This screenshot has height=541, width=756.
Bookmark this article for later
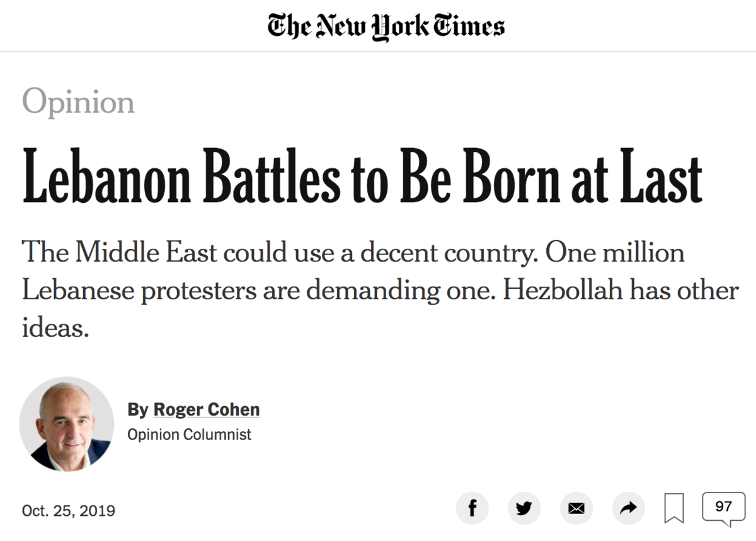pos(674,508)
